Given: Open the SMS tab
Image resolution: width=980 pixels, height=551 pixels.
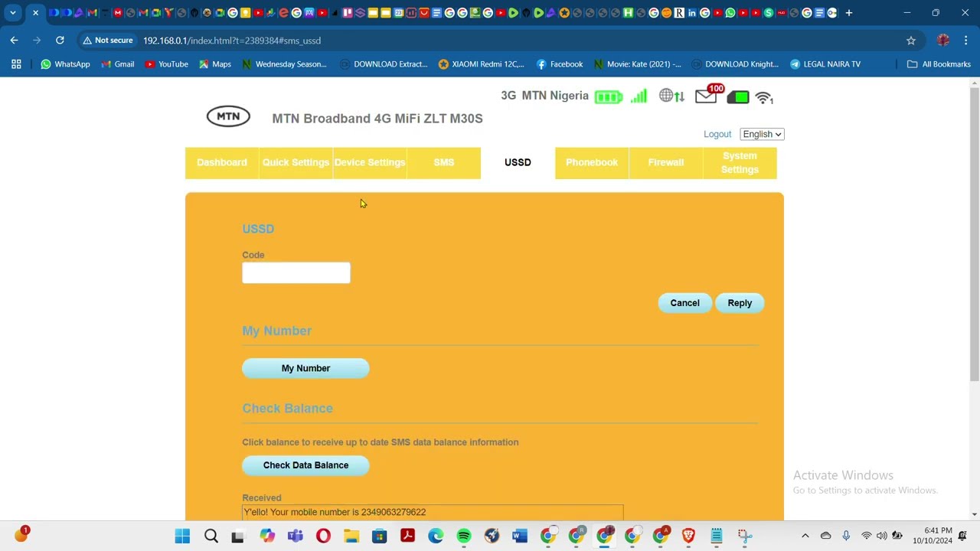Looking at the screenshot, I should coord(444,162).
